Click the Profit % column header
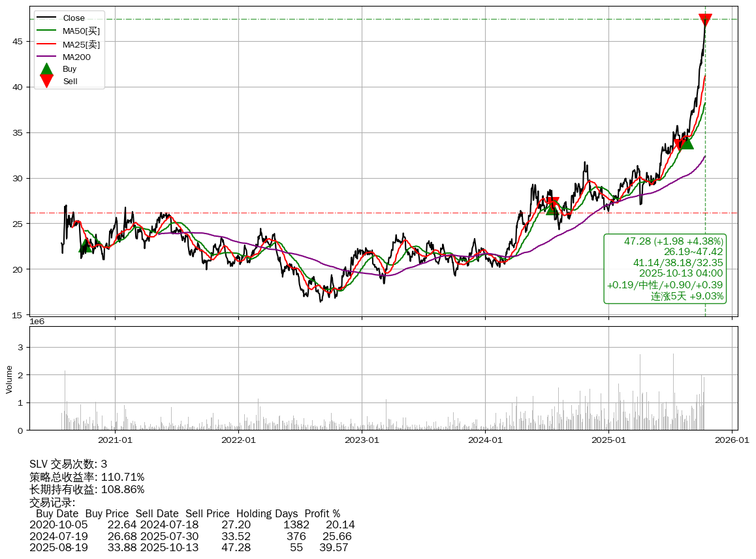Screen dimensions: 756x559 click(322, 514)
